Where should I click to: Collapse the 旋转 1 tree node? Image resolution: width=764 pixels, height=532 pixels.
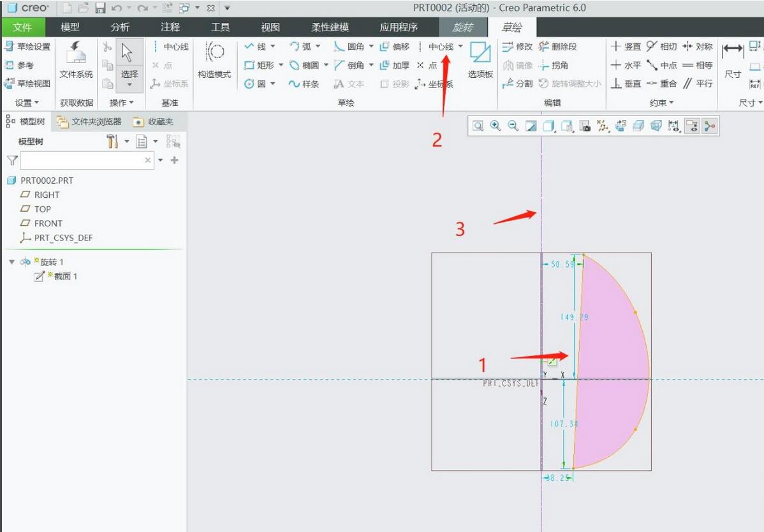pyautogui.click(x=11, y=262)
